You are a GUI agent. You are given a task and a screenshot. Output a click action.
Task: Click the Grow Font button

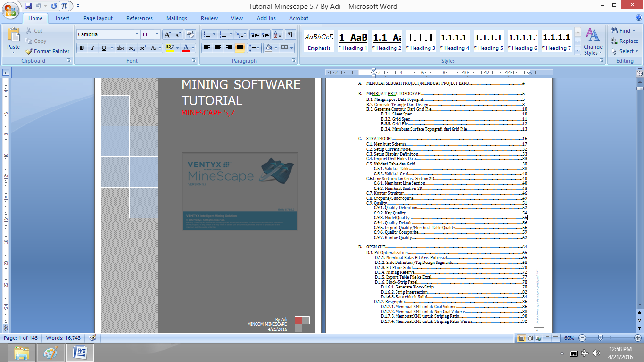pos(167,34)
